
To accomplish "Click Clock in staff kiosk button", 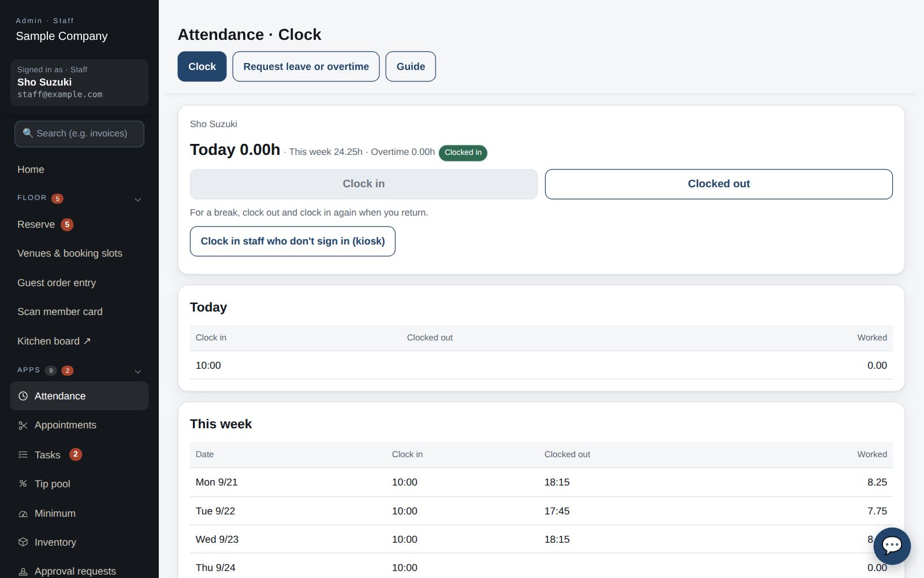I will (293, 241).
